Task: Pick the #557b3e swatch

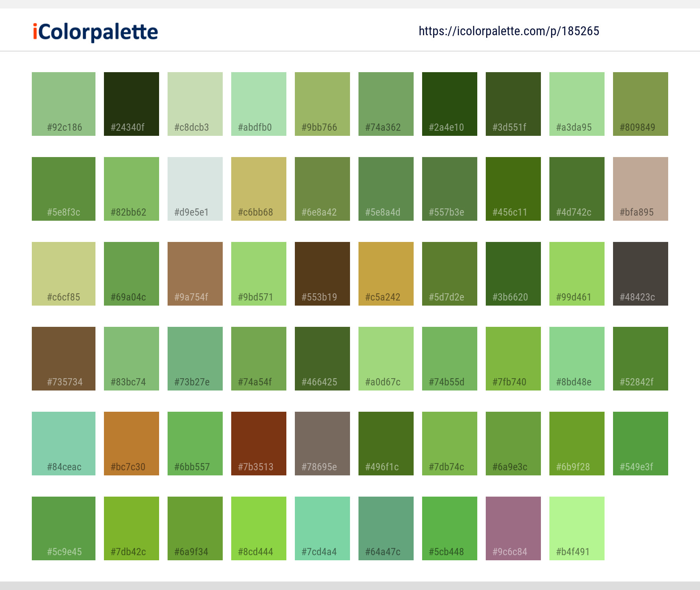Action: click(x=450, y=189)
